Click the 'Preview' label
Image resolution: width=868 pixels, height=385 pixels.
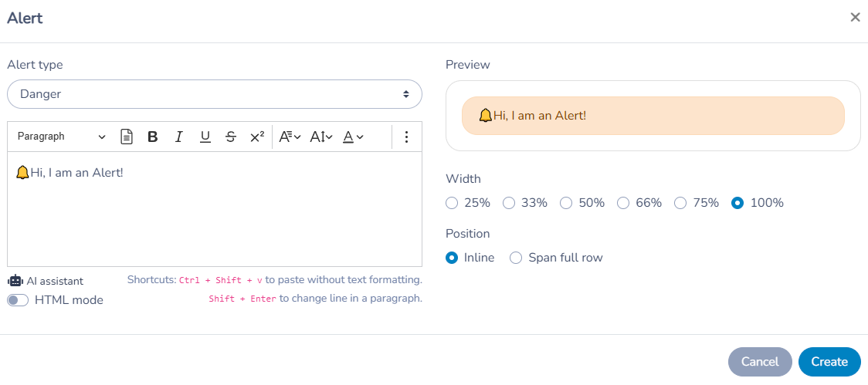(468, 65)
